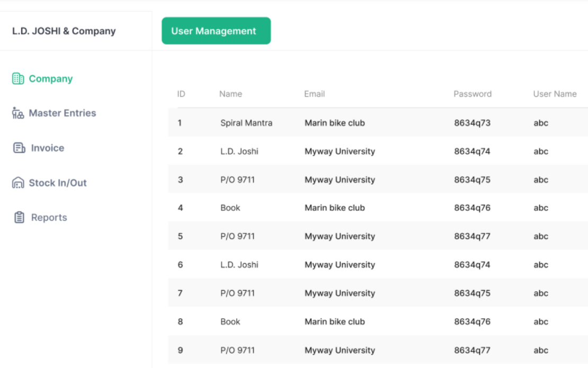Click the Stock In/Out warehouse icon

point(18,183)
